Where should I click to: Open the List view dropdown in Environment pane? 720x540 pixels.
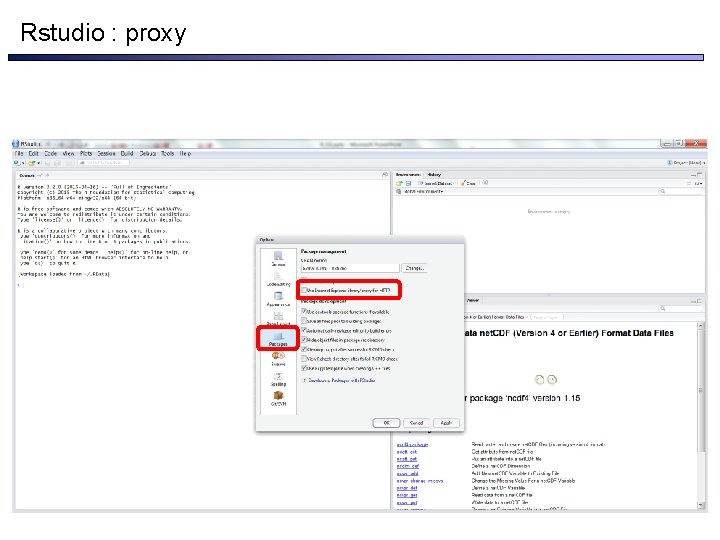[x=698, y=184]
